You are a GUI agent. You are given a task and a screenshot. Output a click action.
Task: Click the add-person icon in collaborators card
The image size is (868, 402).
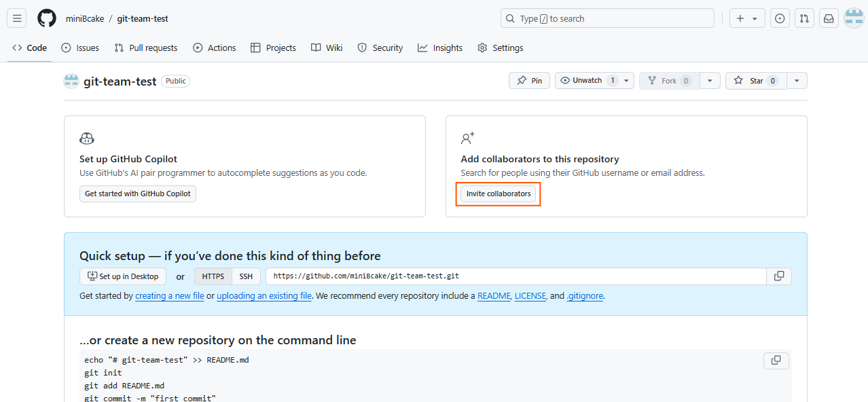click(x=468, y=139)
